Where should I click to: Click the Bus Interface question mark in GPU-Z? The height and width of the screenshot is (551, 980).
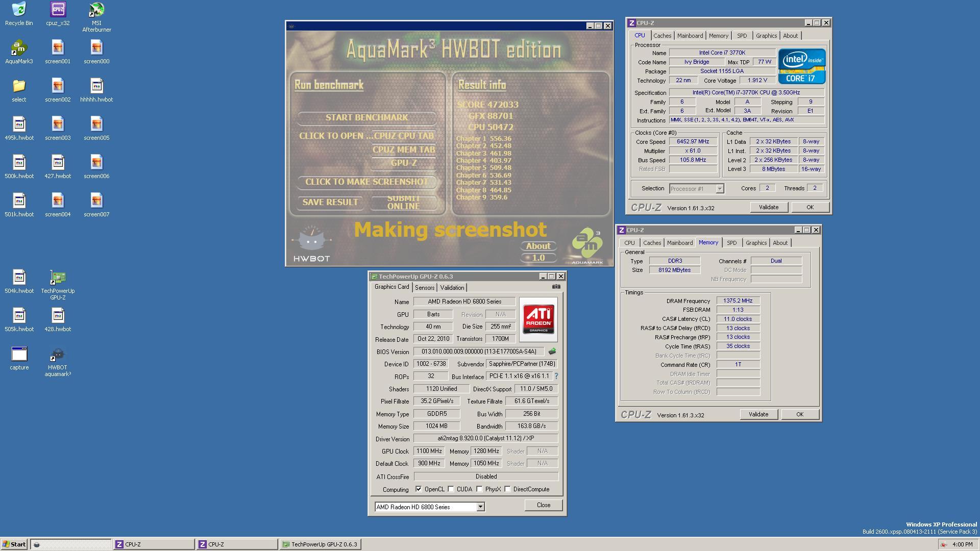(x=556, y=376)
